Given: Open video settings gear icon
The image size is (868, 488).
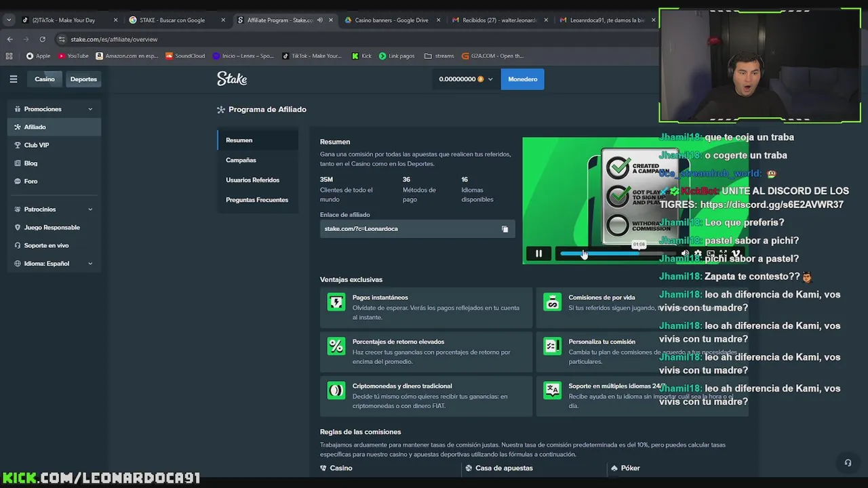Looking at the screenshot, I should point(698,253).
